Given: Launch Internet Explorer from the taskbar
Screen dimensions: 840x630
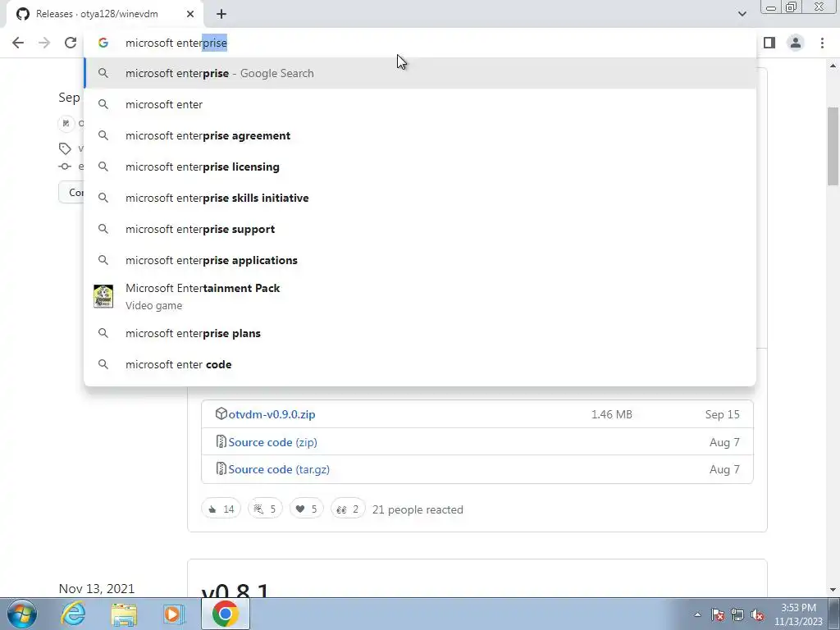Looking at the screenshot, I should pyautogui.click(x=73, y=614).
